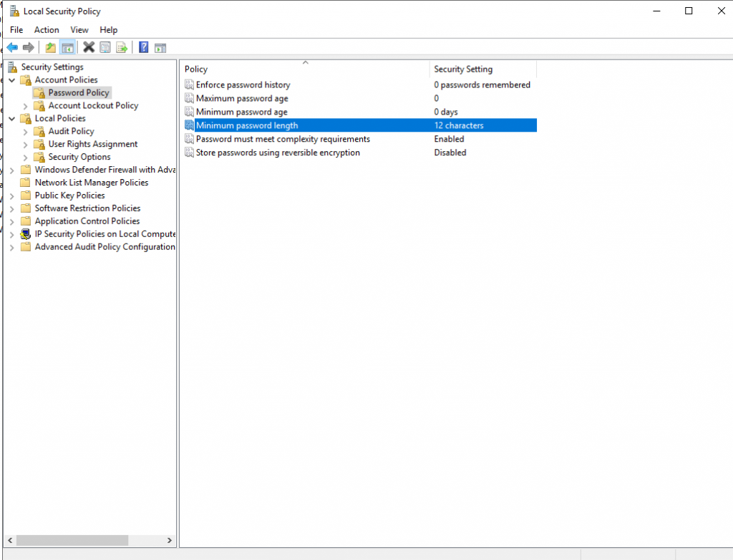
Task: Expand Windows Defender Firewall node
Action: pos(12,170)
